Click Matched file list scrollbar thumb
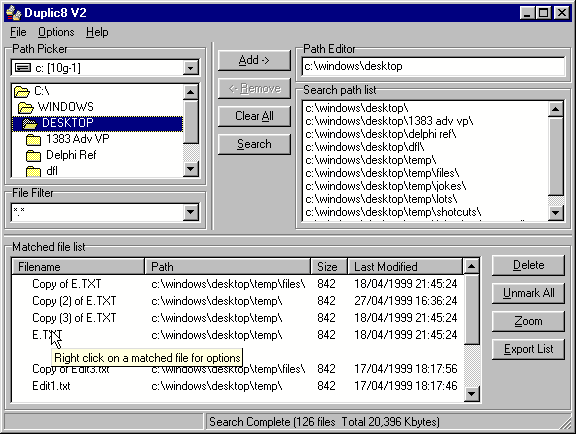The height and width of the screenshot is (434, 576). 471,309
